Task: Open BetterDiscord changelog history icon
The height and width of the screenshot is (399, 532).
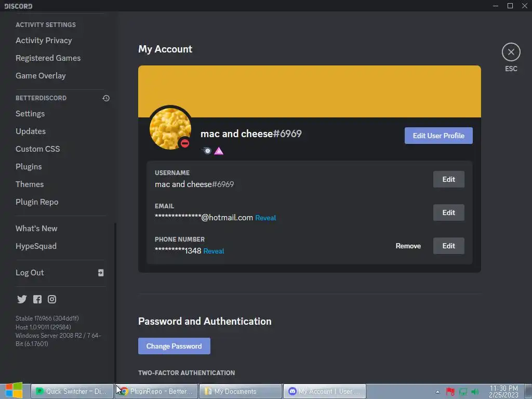Action: point(106,98)
